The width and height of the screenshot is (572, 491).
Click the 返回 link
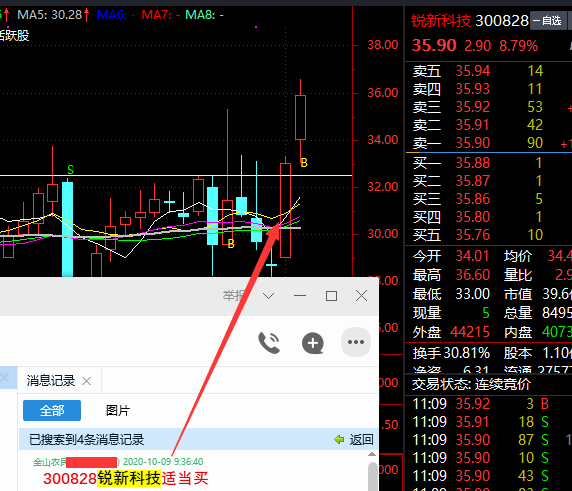pyautogui.click(x=361, y=440)
